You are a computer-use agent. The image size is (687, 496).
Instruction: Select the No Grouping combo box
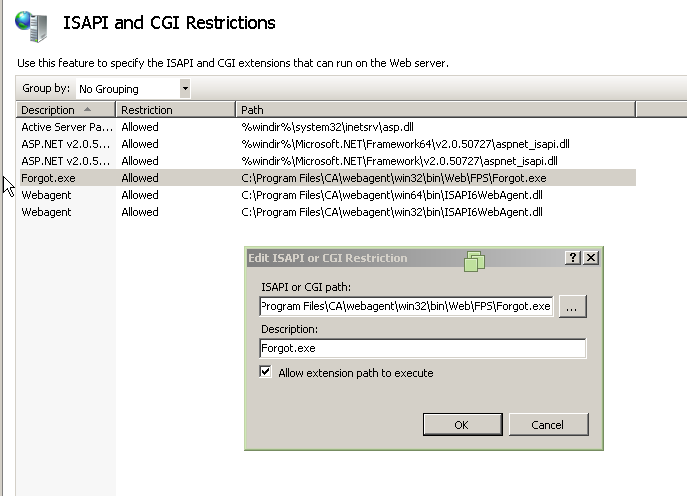133,89
